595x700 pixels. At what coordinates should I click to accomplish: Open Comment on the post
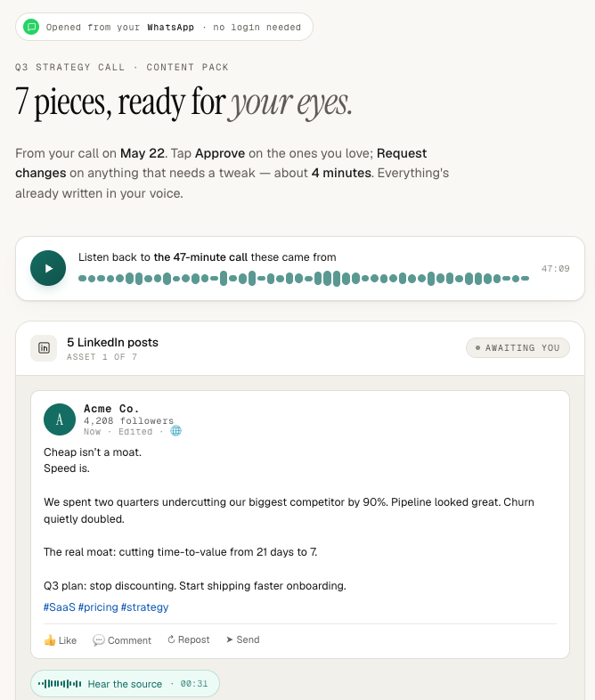point(122,640)
